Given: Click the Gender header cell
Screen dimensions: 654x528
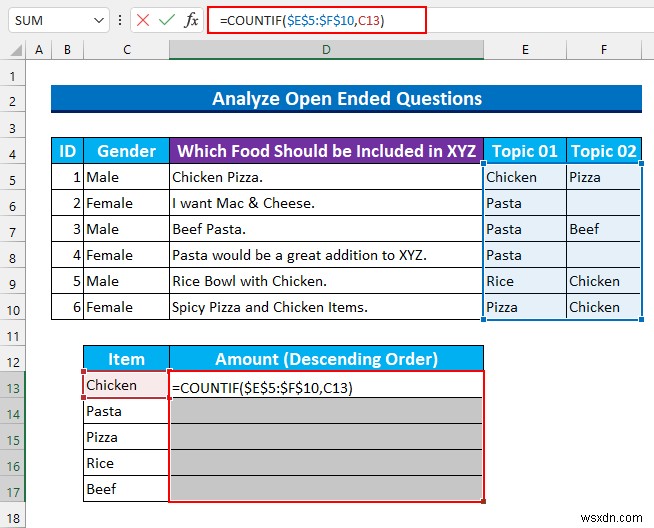Looking at the screenshot, I should coord(126,151).
